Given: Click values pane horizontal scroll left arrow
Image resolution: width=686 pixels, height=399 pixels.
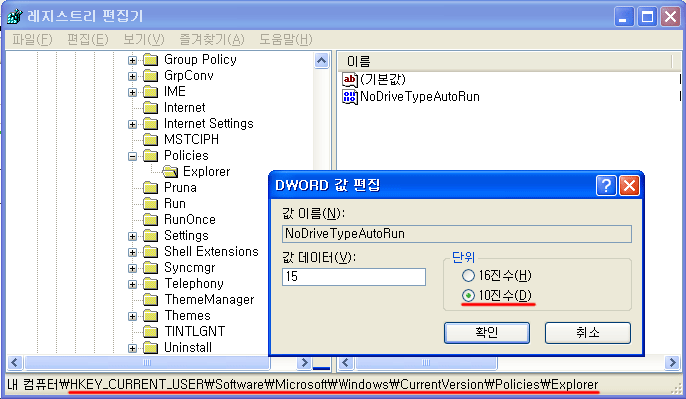Looking at the screenshot, I should [x=346, y=363].
